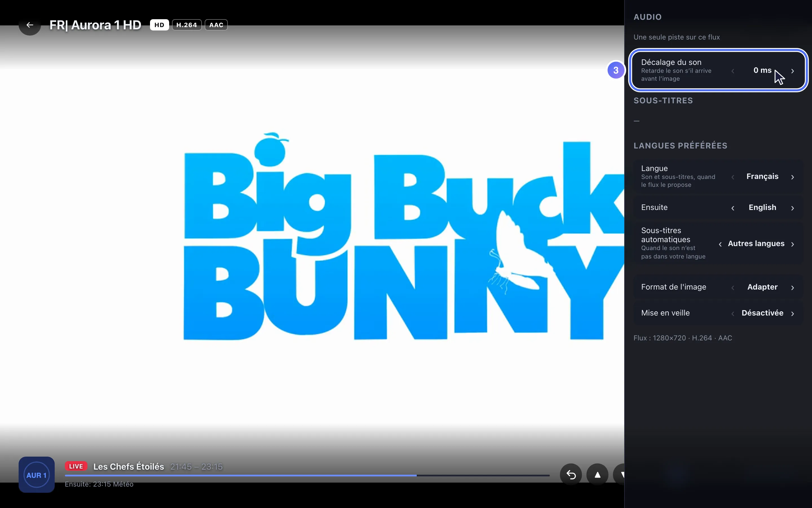Next Sous-titres automatiques option right chevron
Viewport: 812px width, 508px height.
tap(793, 244)
